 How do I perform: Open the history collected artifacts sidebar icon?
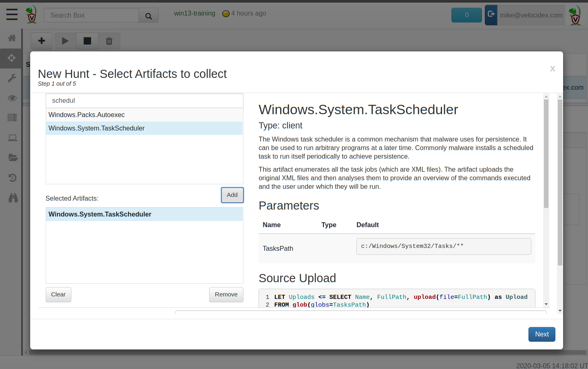point(12,178)
